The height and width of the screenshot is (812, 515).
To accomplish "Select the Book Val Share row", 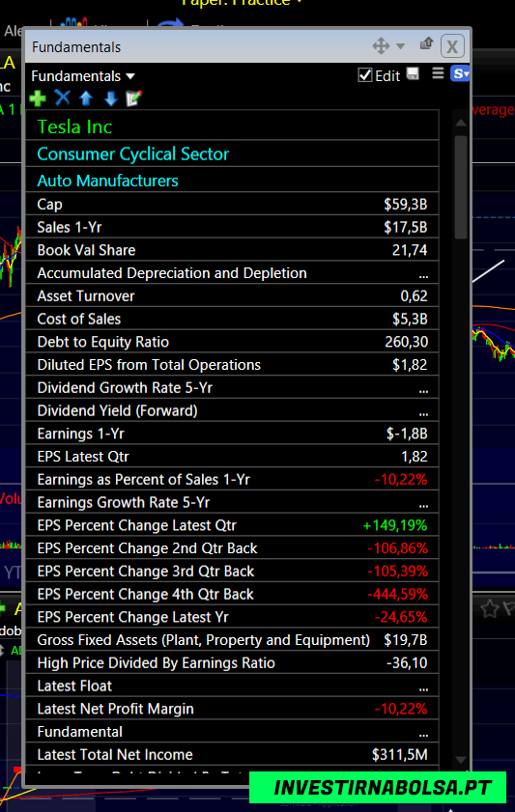I will pos(232,250).
